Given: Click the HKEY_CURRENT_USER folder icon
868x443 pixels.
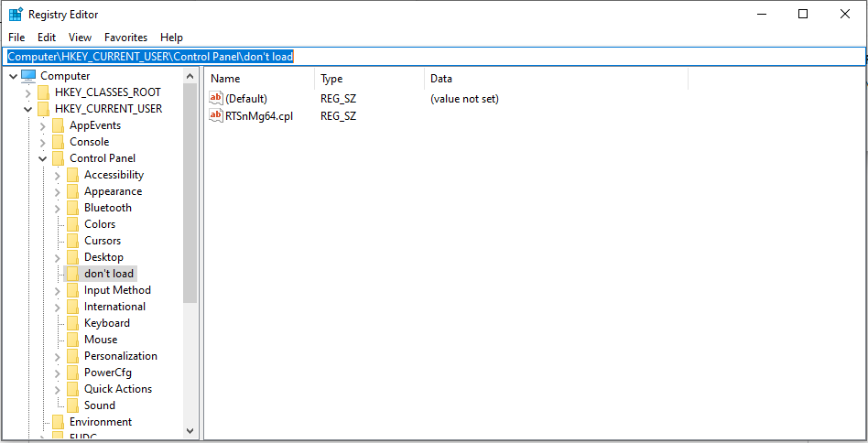Looking at the screenshot, I should pos(44,109).
